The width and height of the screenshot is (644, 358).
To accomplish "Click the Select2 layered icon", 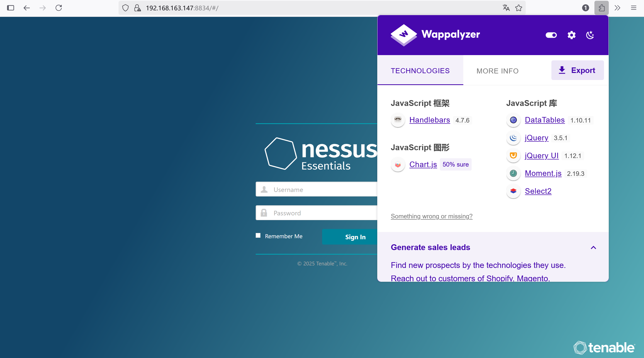I will (x=513, y=191).
